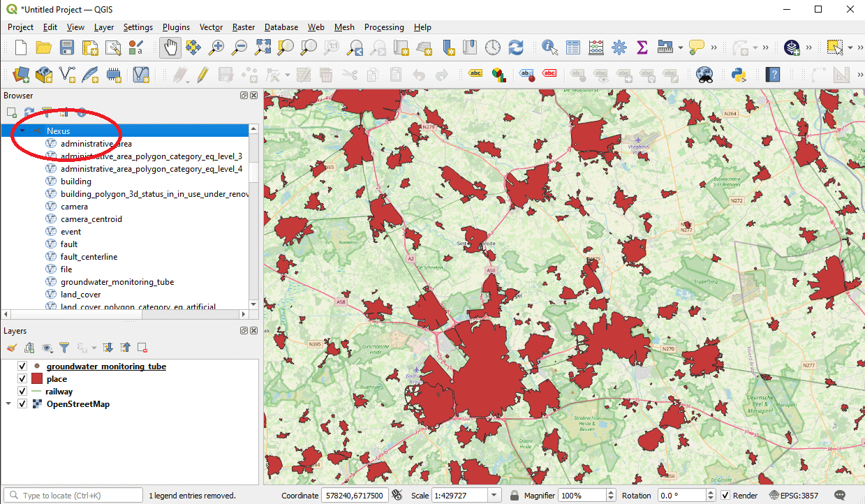The image size is (865, 504).
Task: Click the Refresh map icon
Action: pos(516,47)
